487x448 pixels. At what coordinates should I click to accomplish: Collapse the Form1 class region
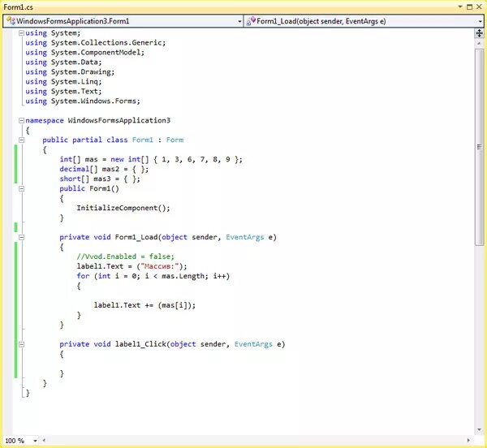coord(21,140)
